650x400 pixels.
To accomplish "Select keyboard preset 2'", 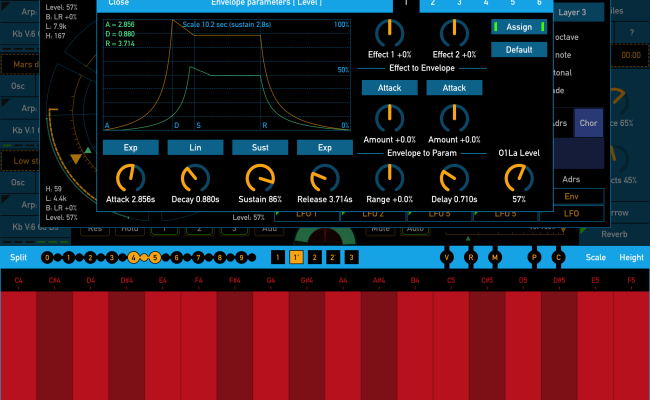I will point(333,257).
